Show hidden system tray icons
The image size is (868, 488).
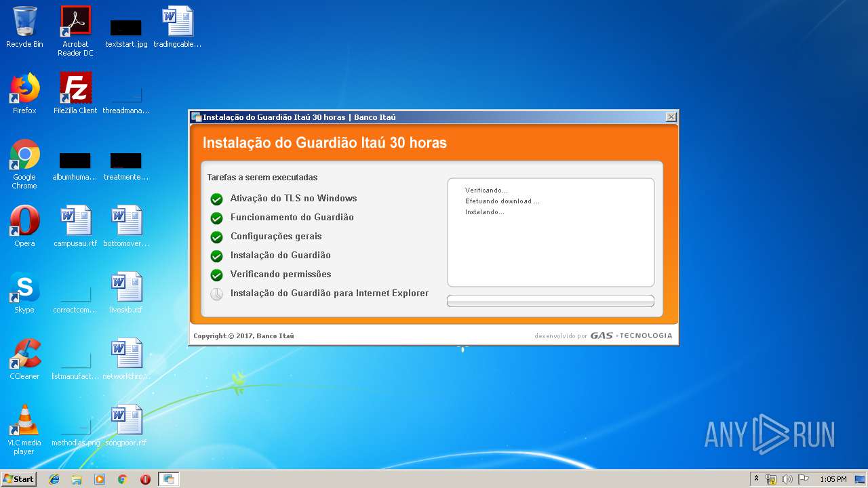756,479
